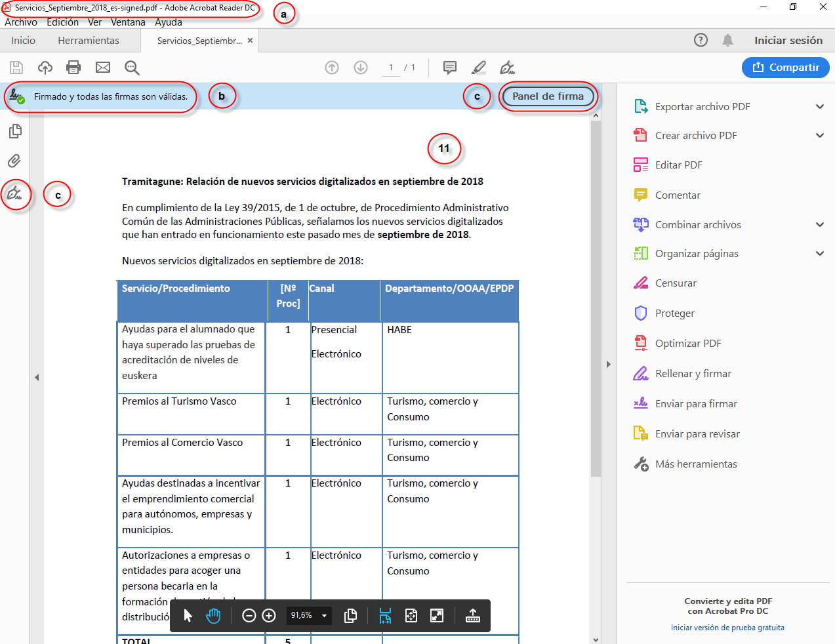Click the page number input field
835x644 pixels.
[391, 68]
